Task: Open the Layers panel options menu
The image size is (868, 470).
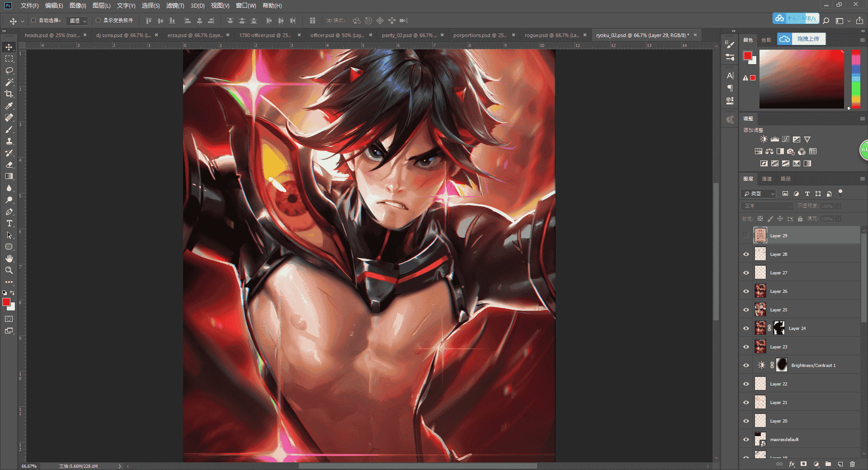Action: click(x=862, y=179)
